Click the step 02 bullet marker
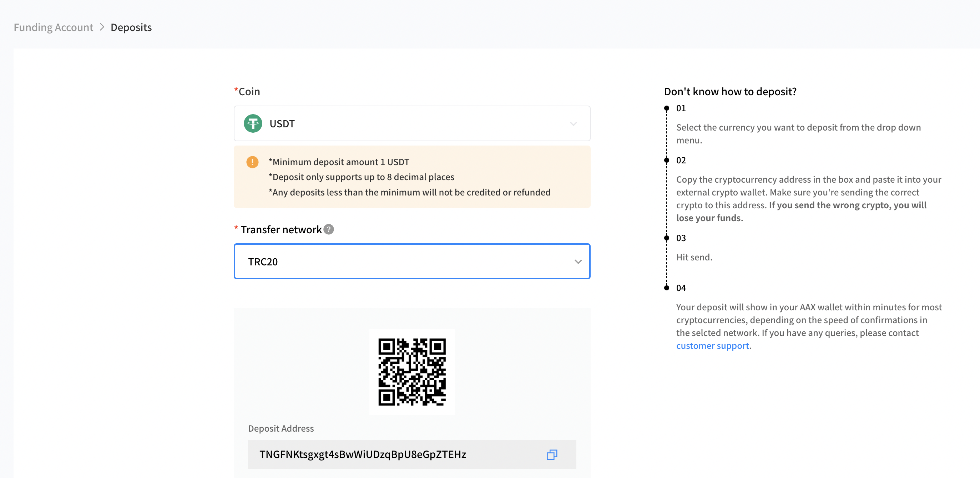 (x=667, y=160)
